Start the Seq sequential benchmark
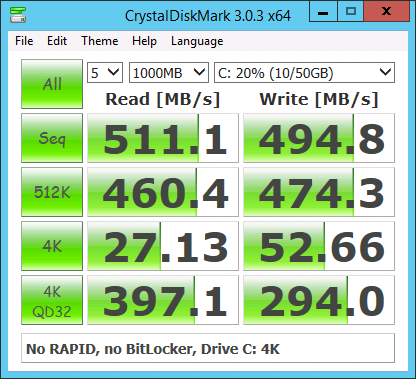The height and width of the screenshot is (379, 416). click(x=52, y=138)
